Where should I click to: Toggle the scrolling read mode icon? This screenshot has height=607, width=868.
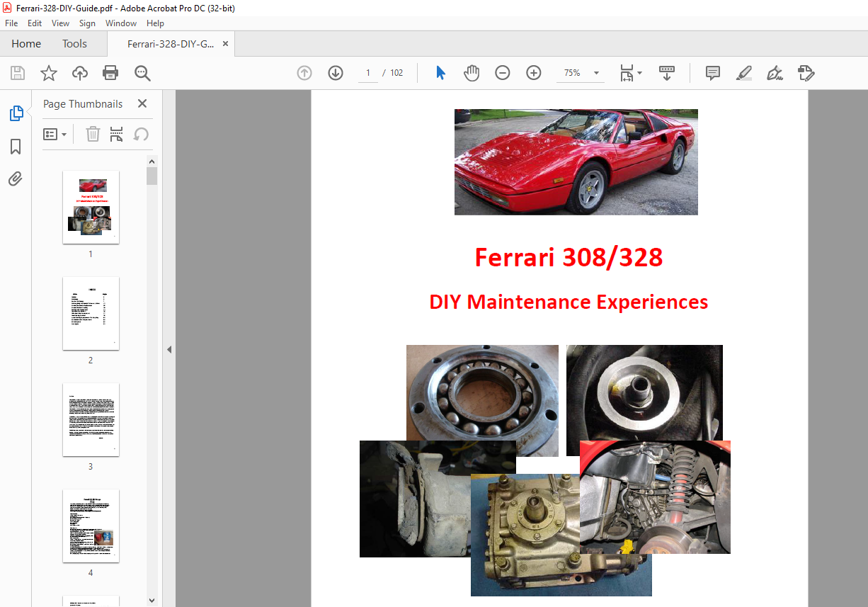pos(667,73)
